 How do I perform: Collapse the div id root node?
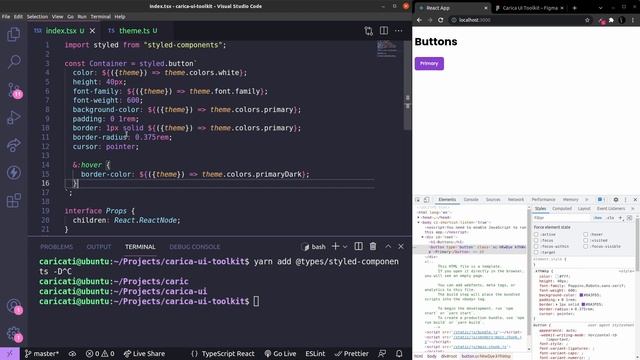pos(422,237)
